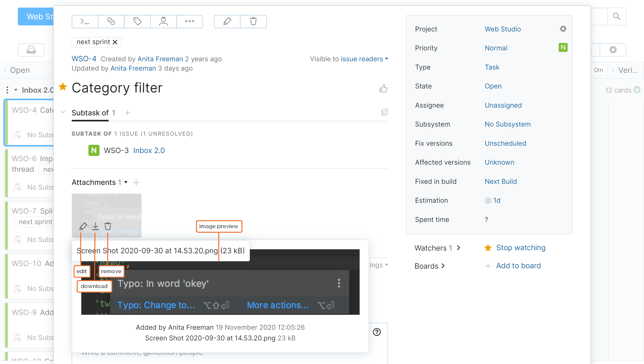
Task: Remove the next sprint tag
Action: pyautogui.click(x=115, y=42)
